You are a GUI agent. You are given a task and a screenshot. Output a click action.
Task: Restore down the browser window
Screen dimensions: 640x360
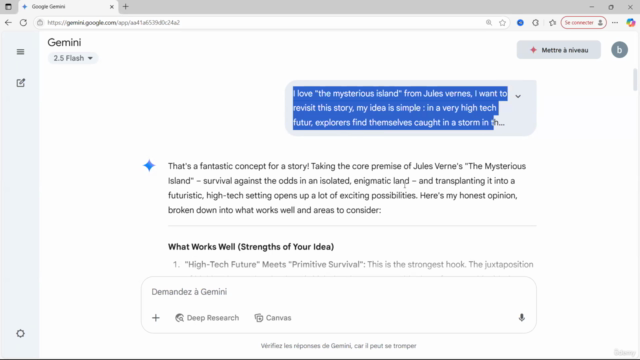click(611, 7)
